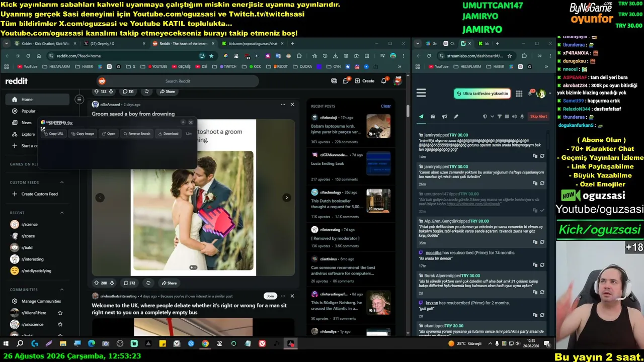This screenshot has width=644, height=362.
Task: Open Windows Start menu
Action: tap(6, 344)
